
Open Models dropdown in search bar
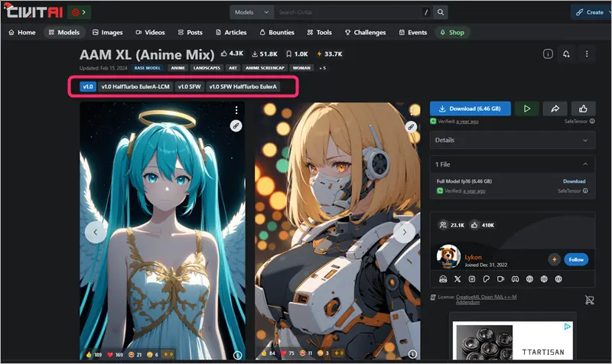point(252,12)
